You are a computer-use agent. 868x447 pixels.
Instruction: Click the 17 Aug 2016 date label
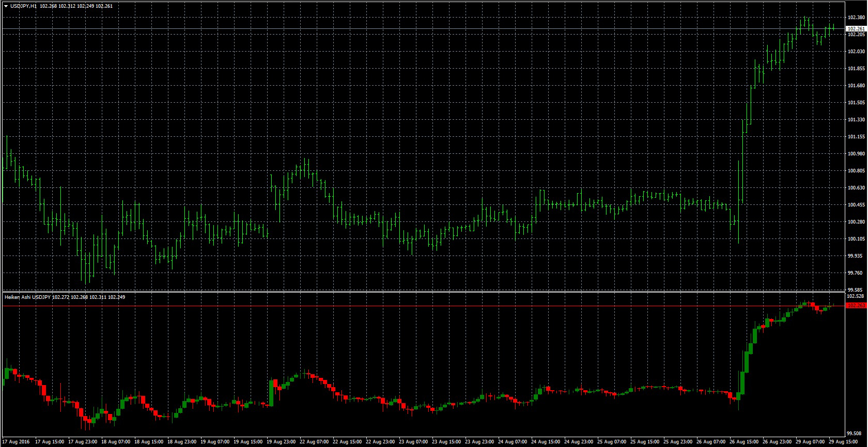tap(17, 442)
